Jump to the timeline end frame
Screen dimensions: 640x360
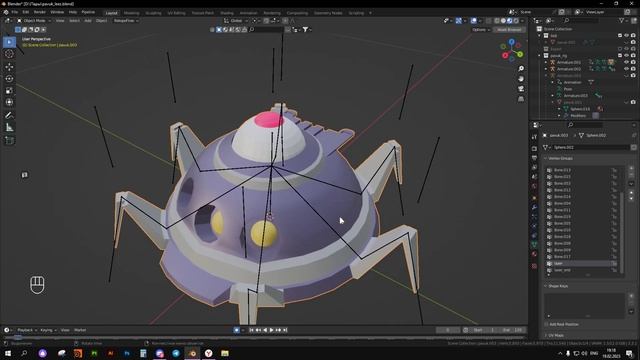coord(285,330)
